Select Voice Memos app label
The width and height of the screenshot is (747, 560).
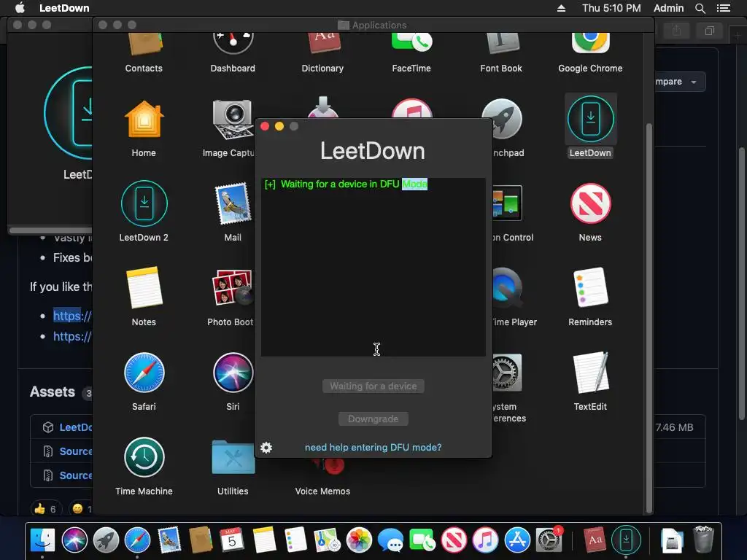322,491
